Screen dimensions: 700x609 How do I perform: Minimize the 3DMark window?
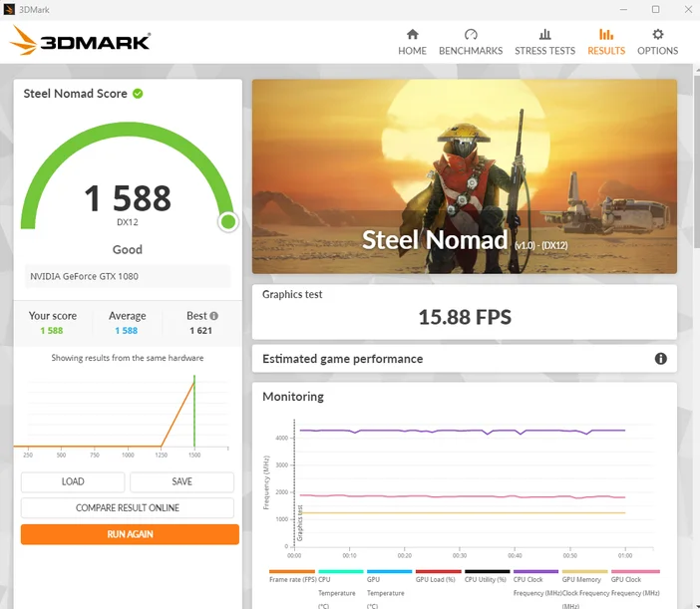click(623, 9)
